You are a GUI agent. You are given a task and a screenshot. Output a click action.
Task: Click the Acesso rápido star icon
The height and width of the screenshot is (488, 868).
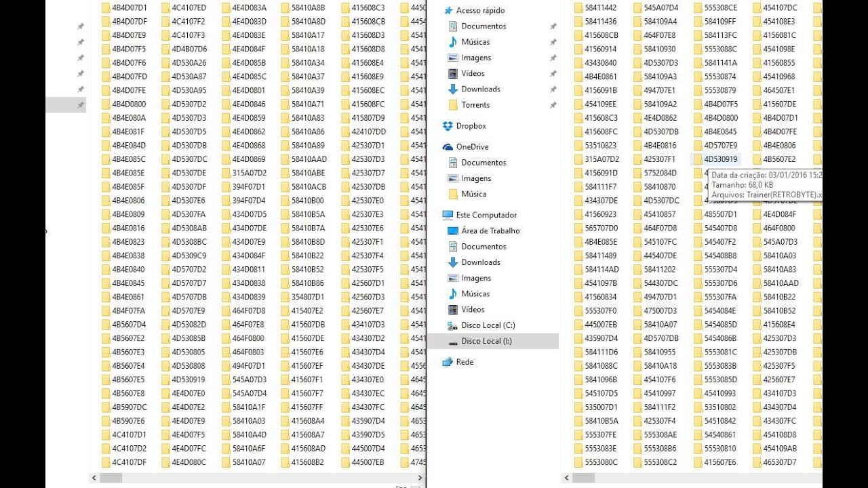(x=448, y=10)
